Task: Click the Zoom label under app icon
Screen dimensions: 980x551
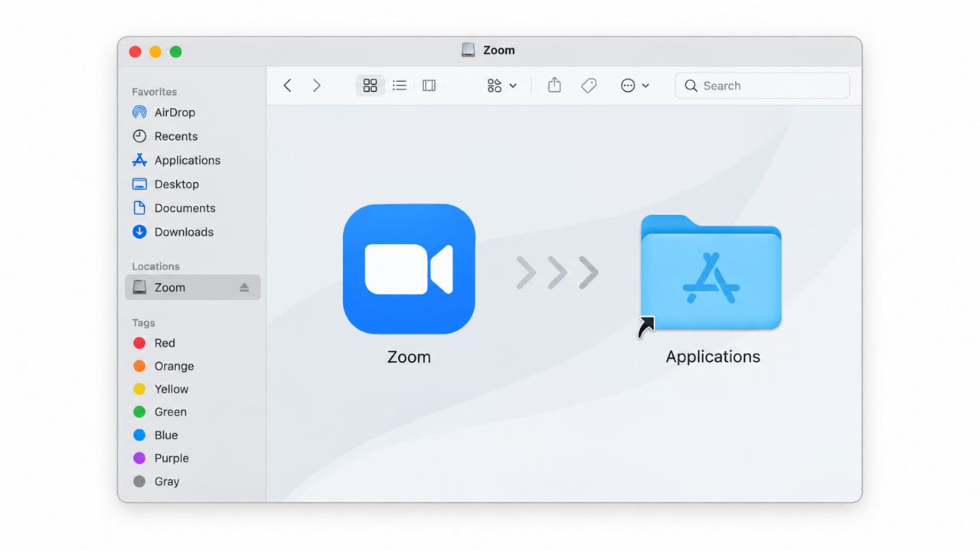Action: [x=409, y=357]
